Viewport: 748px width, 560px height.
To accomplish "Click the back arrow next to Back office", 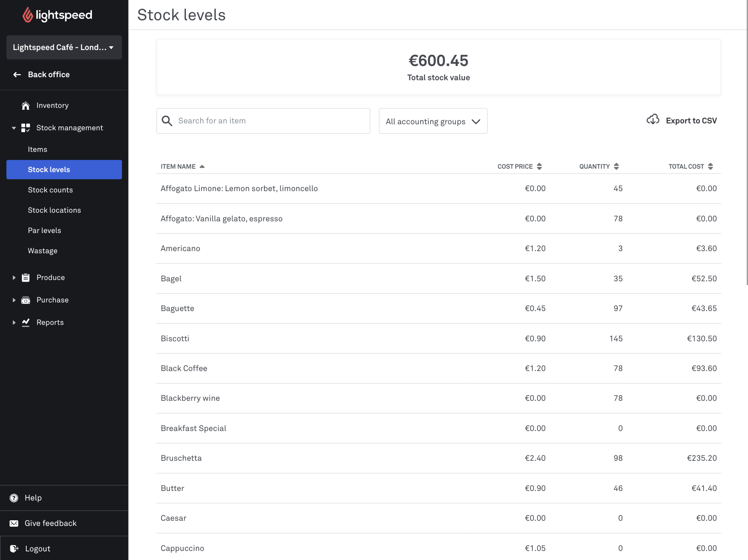I will pos(16,74).
